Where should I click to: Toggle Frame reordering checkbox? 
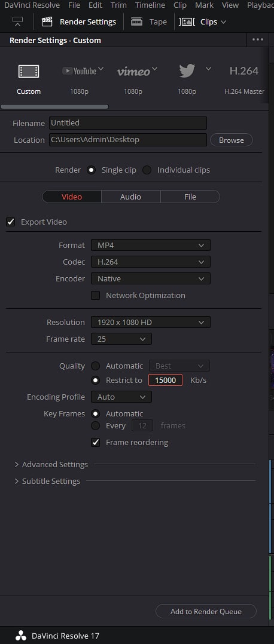[x=96, y=442]
